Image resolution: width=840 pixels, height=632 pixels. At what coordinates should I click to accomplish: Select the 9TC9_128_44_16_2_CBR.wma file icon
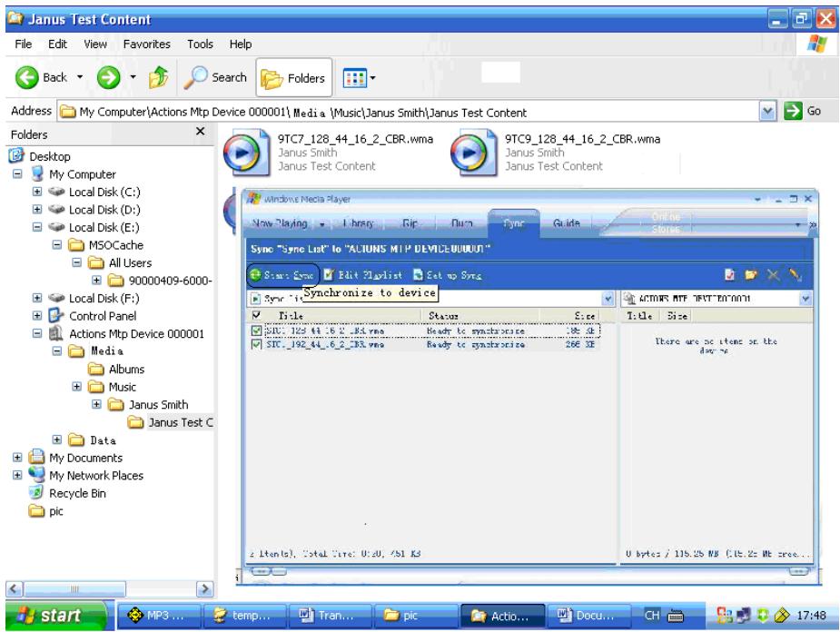(x=473, y=153)
